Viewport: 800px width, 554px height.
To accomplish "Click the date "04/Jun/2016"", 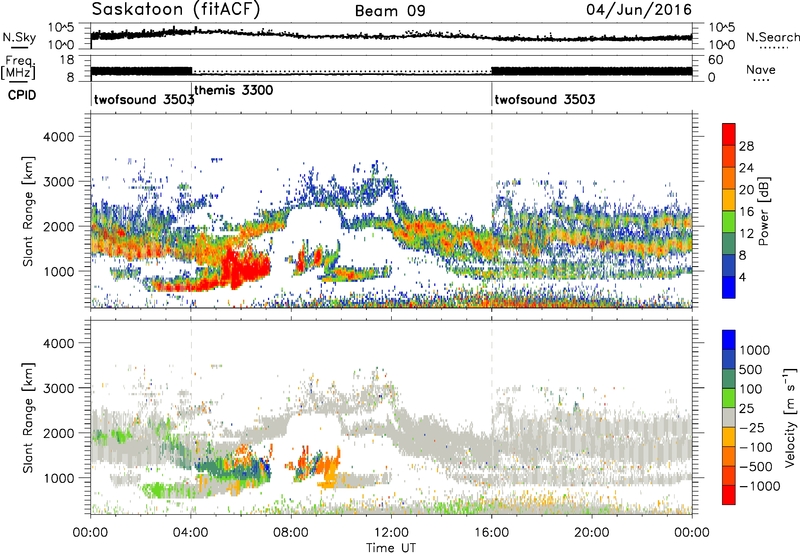I will tap(639, 10).
